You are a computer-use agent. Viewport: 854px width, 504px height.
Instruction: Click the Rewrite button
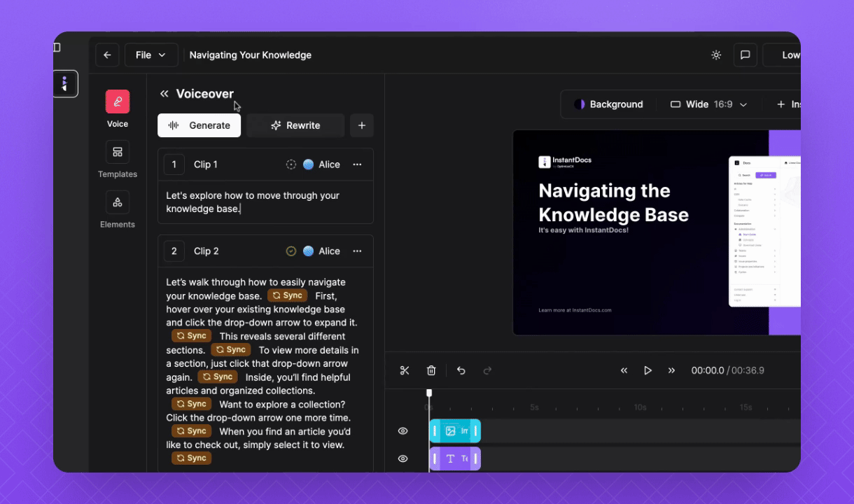coord(295,125)
